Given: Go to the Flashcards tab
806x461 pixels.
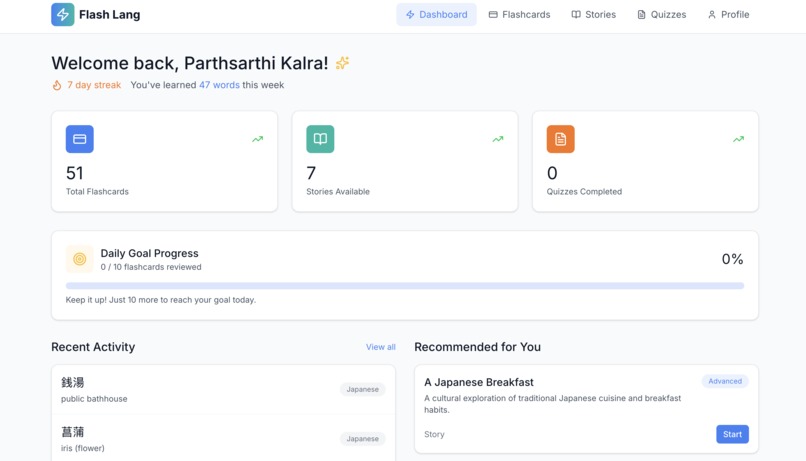Looking at the screenshot, I should coord(519,14).
